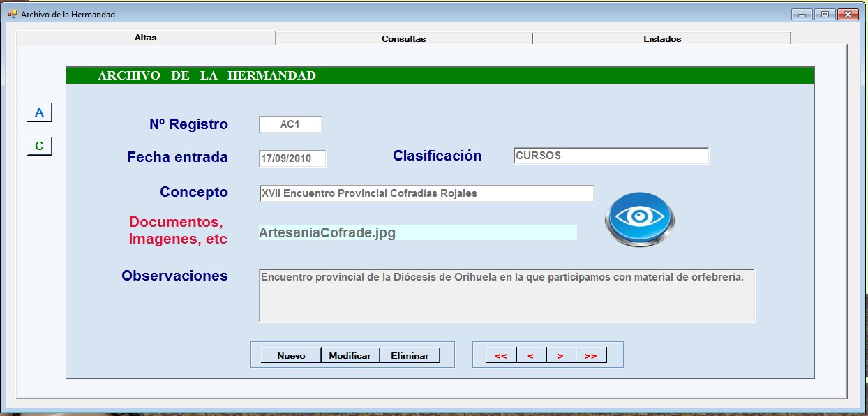This screenshot has height=416, width=868.
Task: Click the Eliminar button
Action: pyautogui.click(x=410, y=355)
